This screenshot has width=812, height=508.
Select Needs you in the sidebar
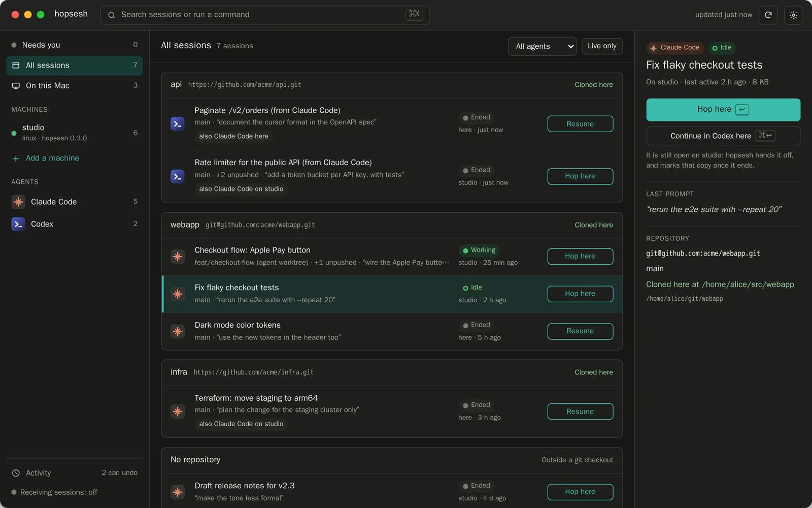tap(75, 45)
